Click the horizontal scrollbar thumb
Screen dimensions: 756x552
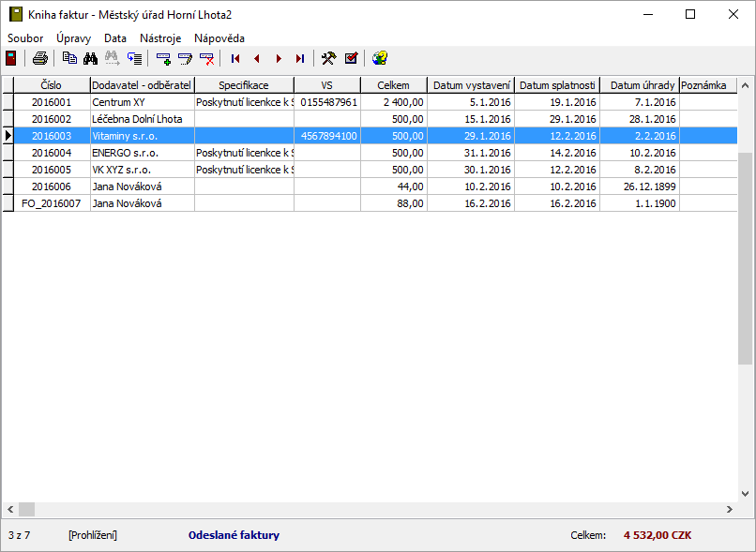point(27,509)
